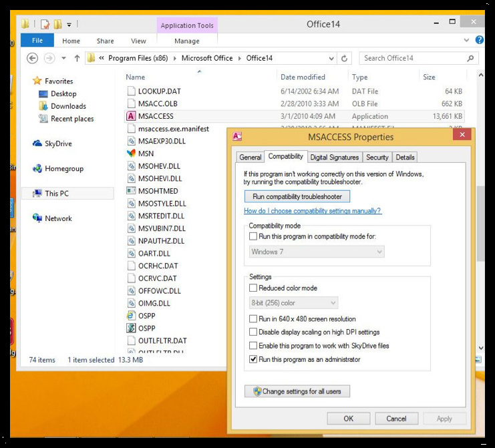Click the MSAEXP30.DLL file icon
Image resolution: width=495 pixels, height=448 pixels.
[131, 141]
